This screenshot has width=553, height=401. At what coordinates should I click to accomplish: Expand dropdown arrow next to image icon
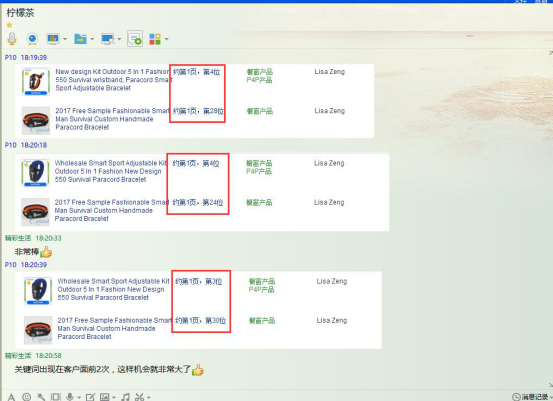[114, 397]
